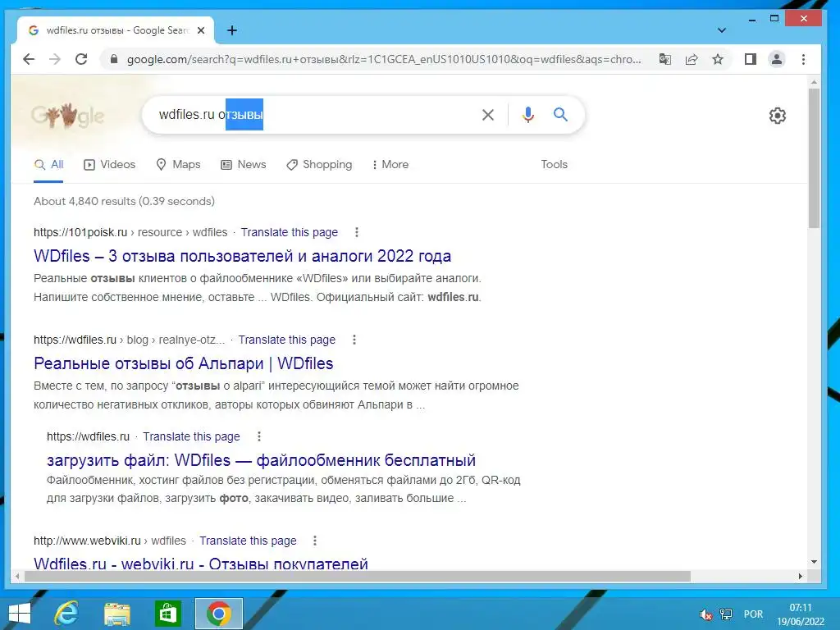Reload the current page
The width and height of the screenshot is (840, 630).
(81, 59)
